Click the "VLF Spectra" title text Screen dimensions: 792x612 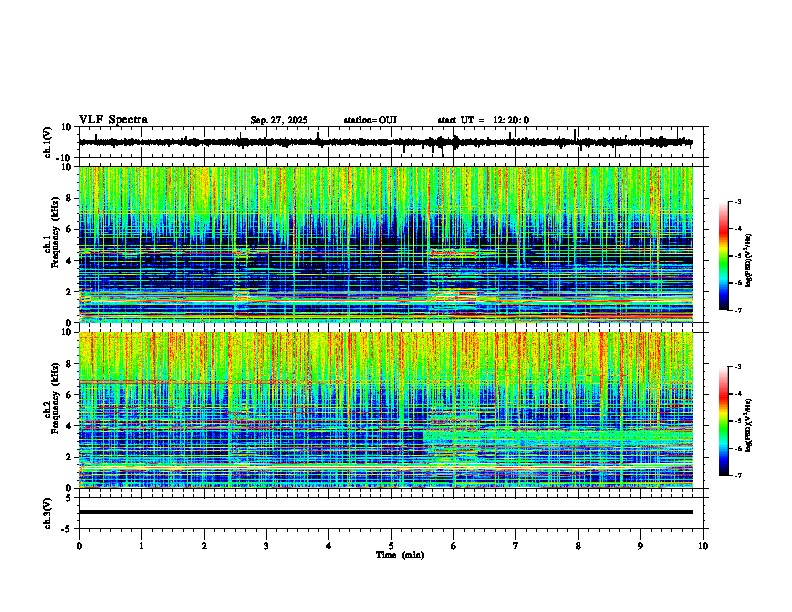(113, 120)
